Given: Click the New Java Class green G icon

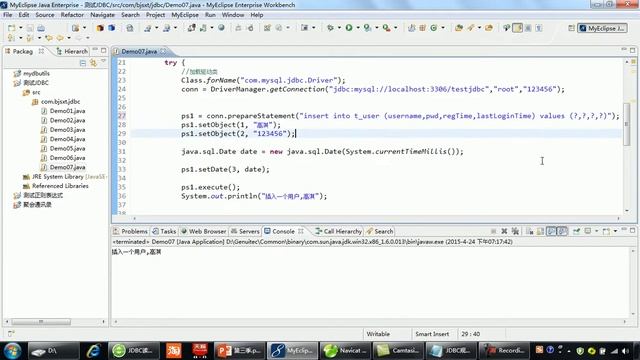Looking at the screenshot, I should click(433, 28).
